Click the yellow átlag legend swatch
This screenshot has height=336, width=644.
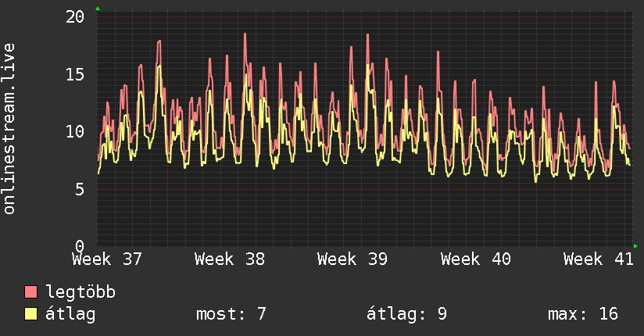pos(30,314)
